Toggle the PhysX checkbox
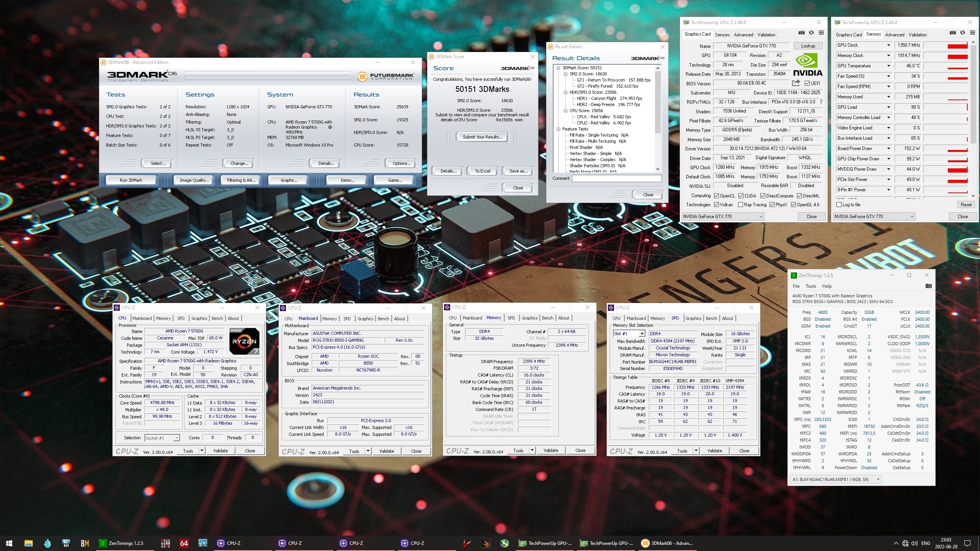Screen dimensions: 980x551 (x=772, y=205)
